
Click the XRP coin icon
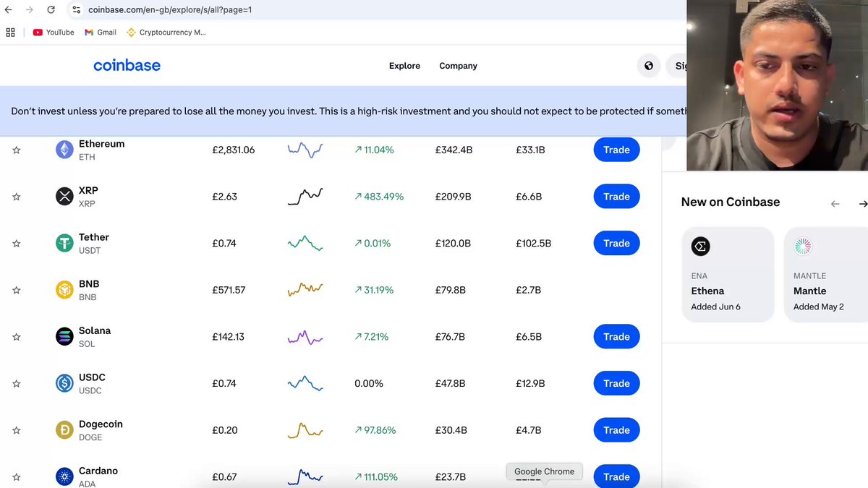pyautogui.click(x=65, y=197)
